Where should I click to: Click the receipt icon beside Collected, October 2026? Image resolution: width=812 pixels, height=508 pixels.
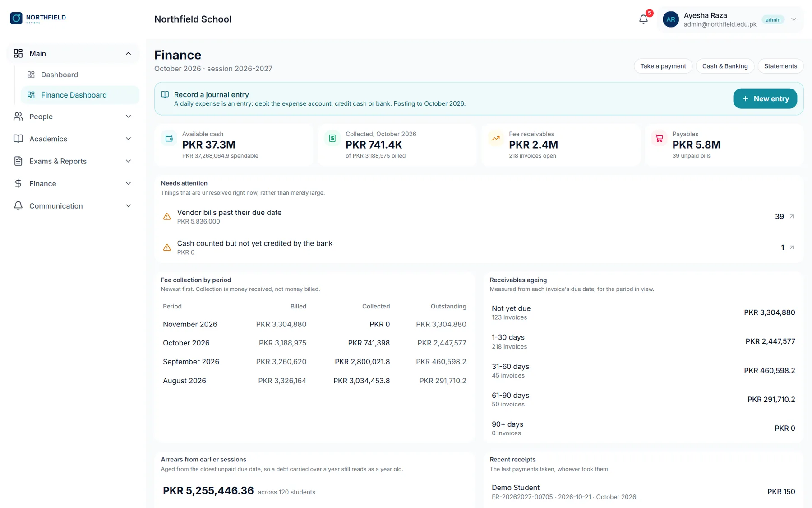click(x=332, y=138)
